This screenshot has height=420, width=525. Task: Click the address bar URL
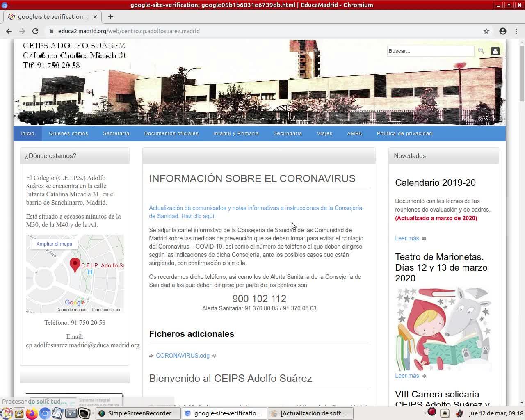[x=129, y=31]
